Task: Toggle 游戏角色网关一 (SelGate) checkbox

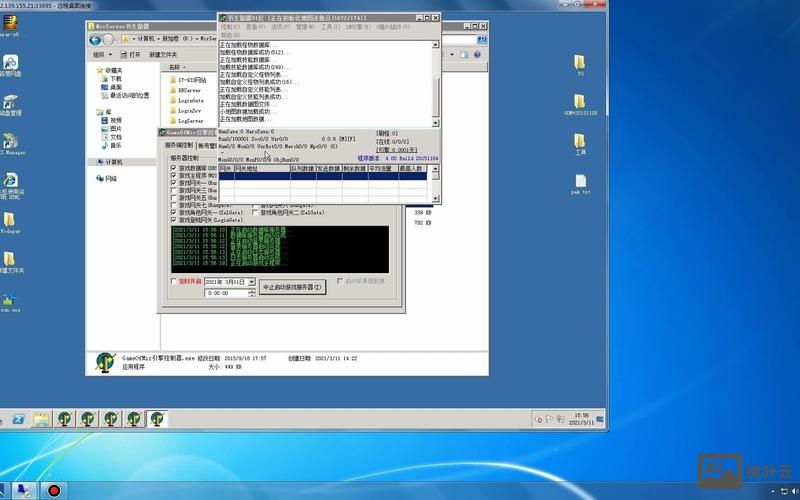Action: (174, 212)
